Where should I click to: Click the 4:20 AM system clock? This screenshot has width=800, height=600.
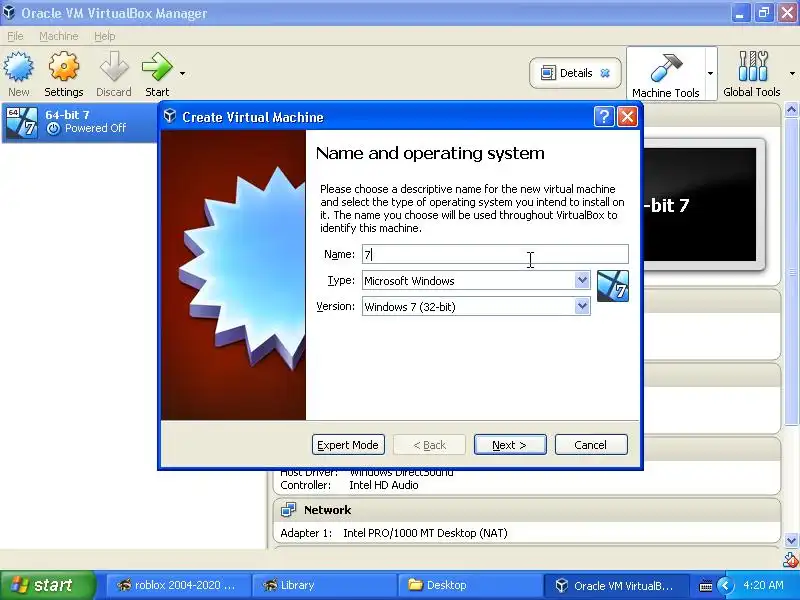tap(763, 585)
